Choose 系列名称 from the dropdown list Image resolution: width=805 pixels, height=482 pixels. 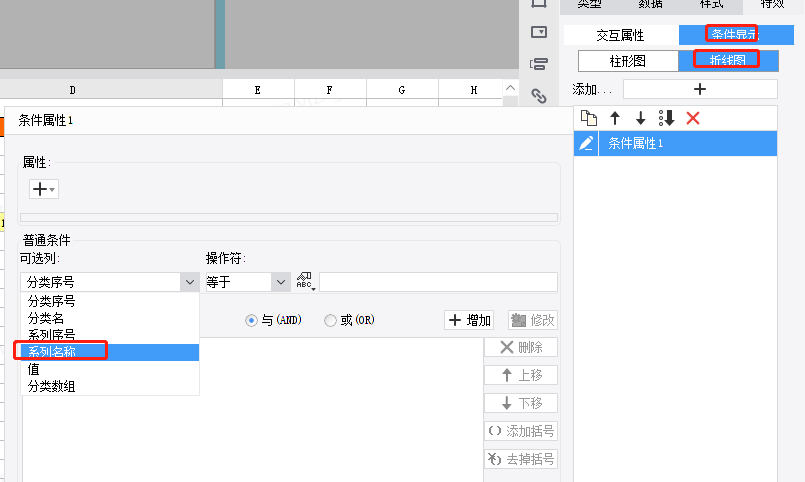[x=66, y=352]
